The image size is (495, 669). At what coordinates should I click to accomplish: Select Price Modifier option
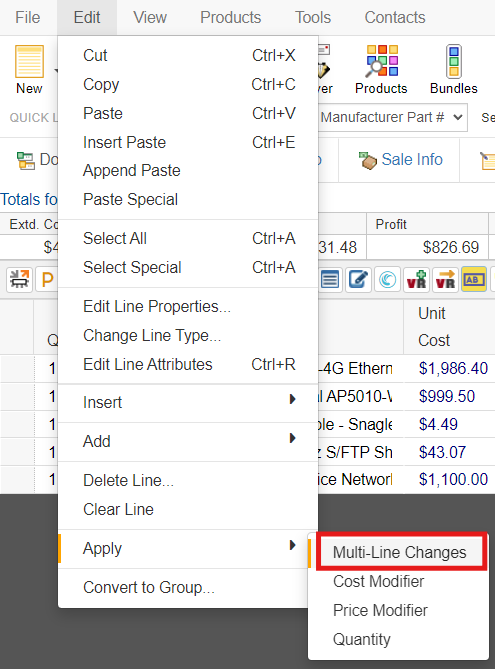380,610
